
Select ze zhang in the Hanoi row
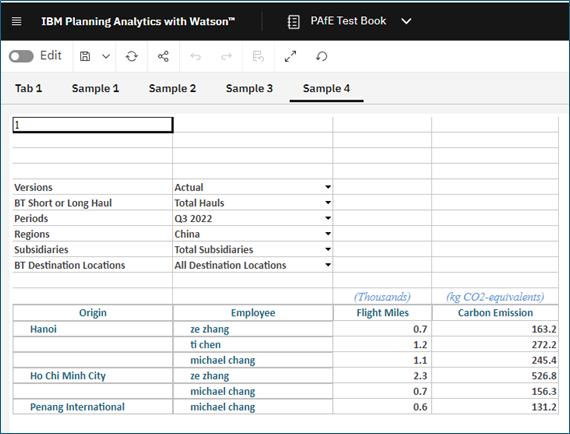point(253,329)
